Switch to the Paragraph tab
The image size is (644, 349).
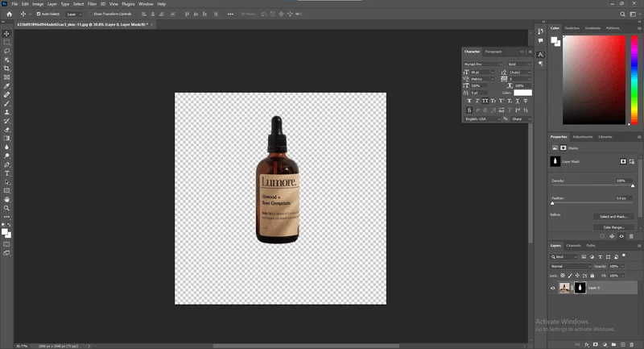pyautogui.click(x=493, y=52)
